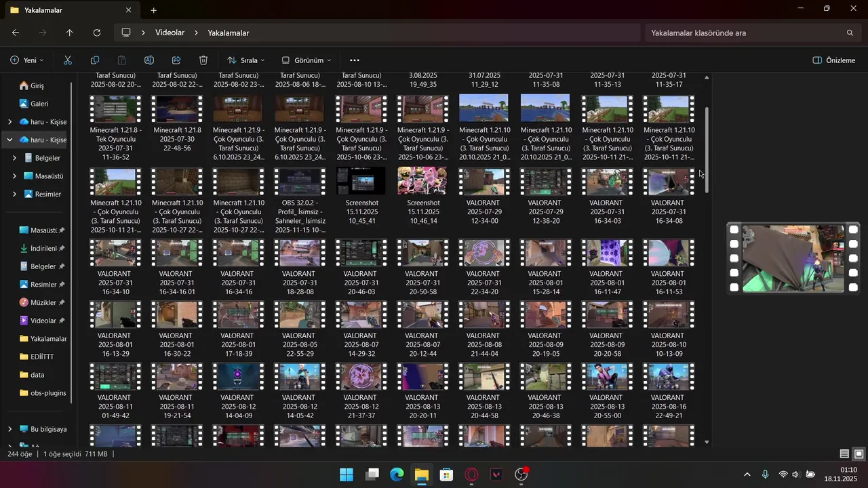The width and height of the screenshot is (868, 488).
Task: Open the three-dots more options menu
Action: click(x=354, y=60)
